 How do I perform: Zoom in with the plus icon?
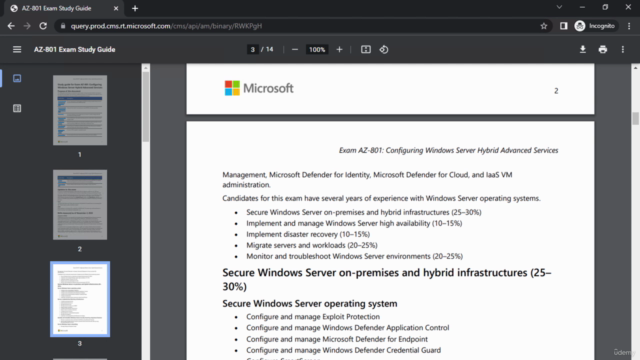point(339,49)
